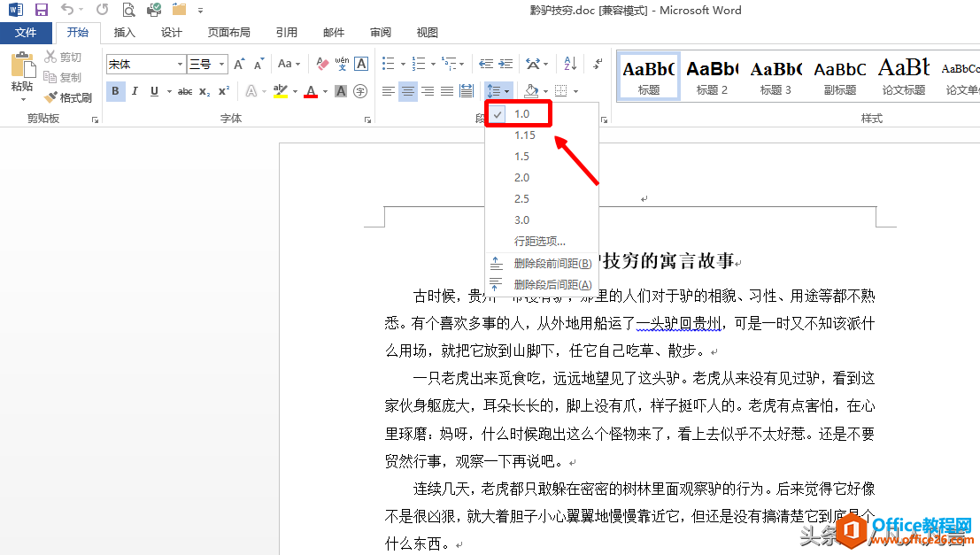The width and height of the screenshot is (980, 555).
Task: Choose 1.15 line spacing
Action: click(524, 135)
